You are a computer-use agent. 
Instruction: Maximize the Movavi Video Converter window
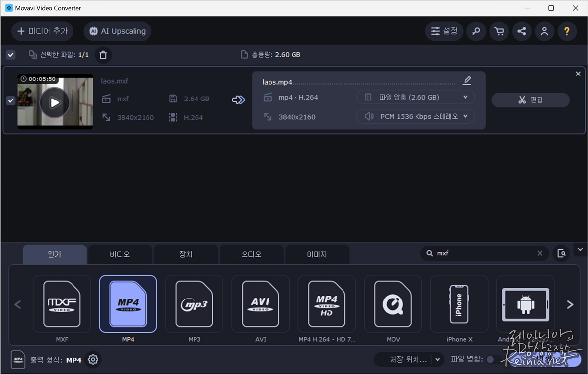point(551,8)
